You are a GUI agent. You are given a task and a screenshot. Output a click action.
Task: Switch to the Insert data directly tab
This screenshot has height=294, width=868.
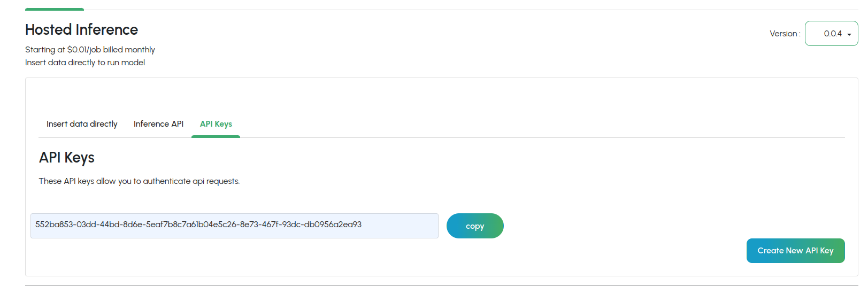pyautogui.click(x=82, y=124)
